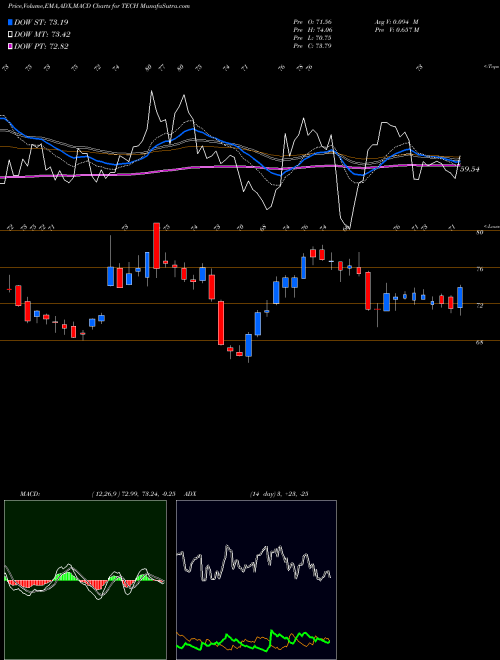Click the 'Pre L: 70.75' low value
This screenshot has height=660, width=500.
pyautogui.click(x=313, y=38)
